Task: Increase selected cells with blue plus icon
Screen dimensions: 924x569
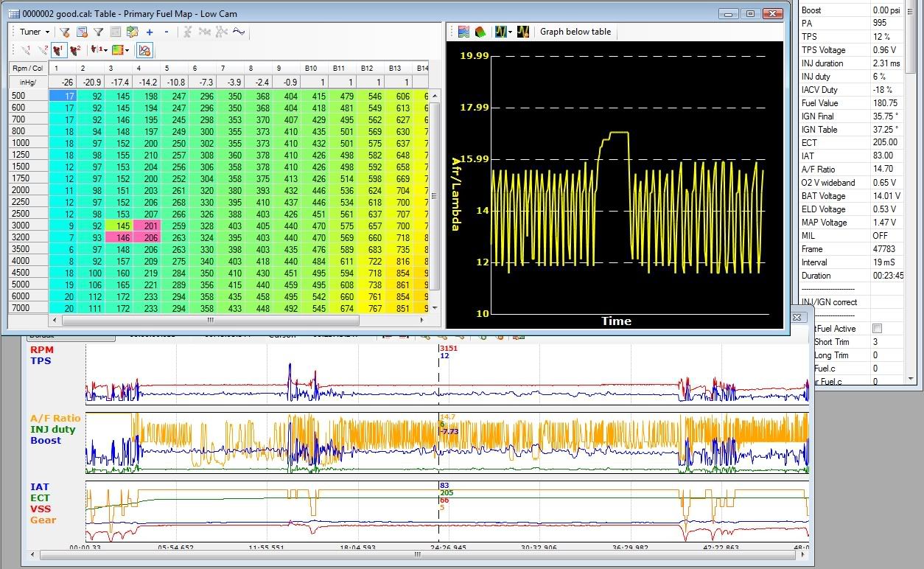Action: (x=150, y=32)
